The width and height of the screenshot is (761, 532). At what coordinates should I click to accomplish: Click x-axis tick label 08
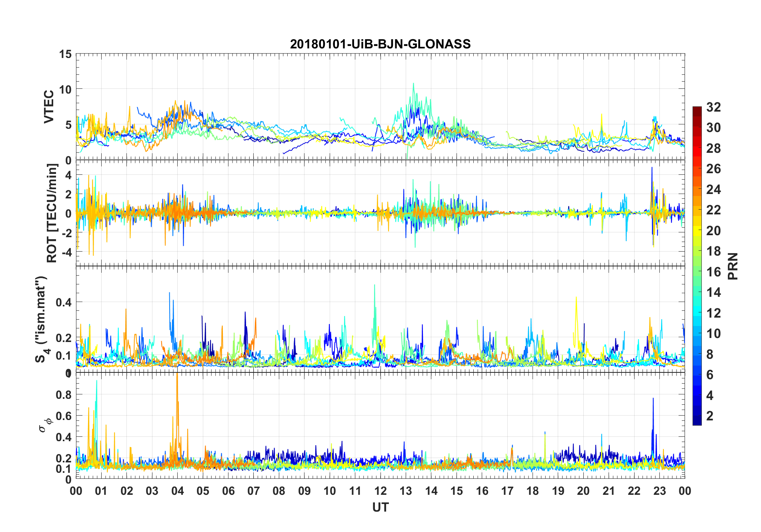point(279,491)
